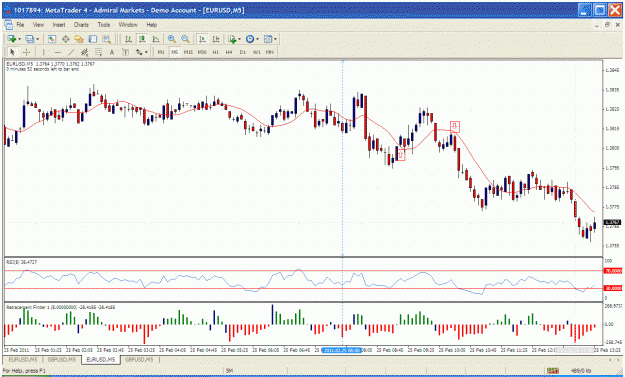
Task: Toggle Auto Scroll on the chart
Action: click(x=202, y=39)
